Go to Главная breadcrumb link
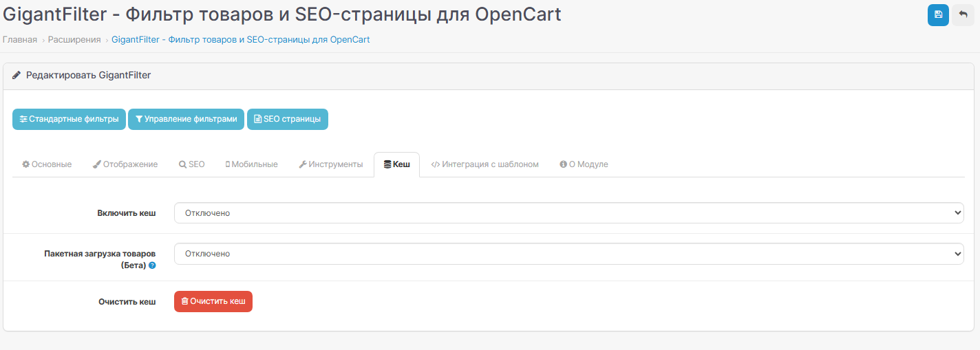The height and width of the screenshot is (350, 980). pyautogui.click(x=20, y=40)
